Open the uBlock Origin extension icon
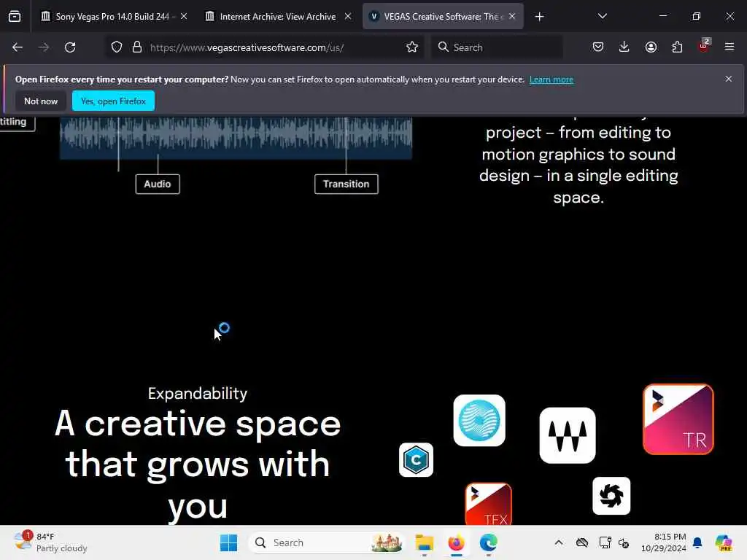Image resolution: width=747 pixels, height=560 pixels. click(x=704, y=46)
